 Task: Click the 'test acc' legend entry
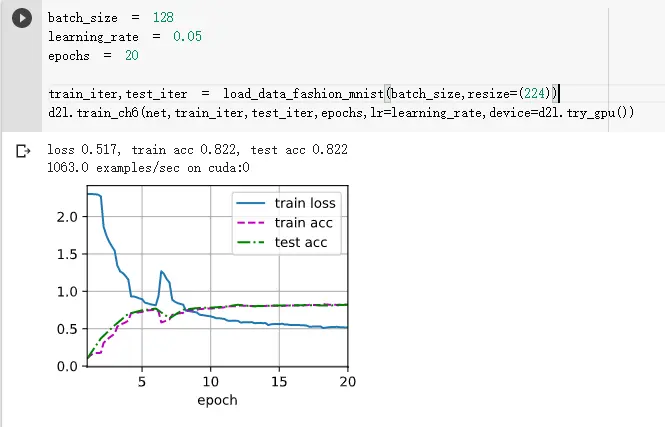pos(282,242)
